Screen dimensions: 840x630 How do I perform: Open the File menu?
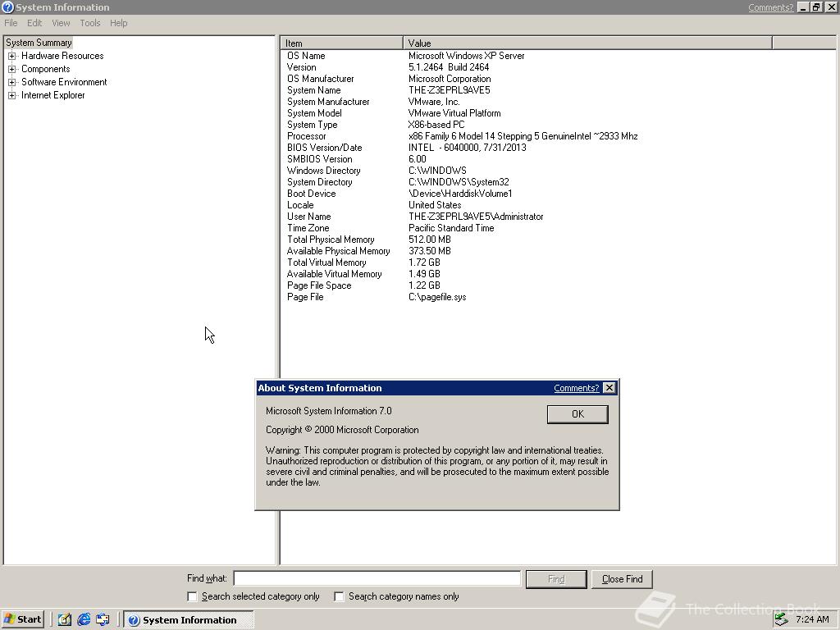click(11, 23)
